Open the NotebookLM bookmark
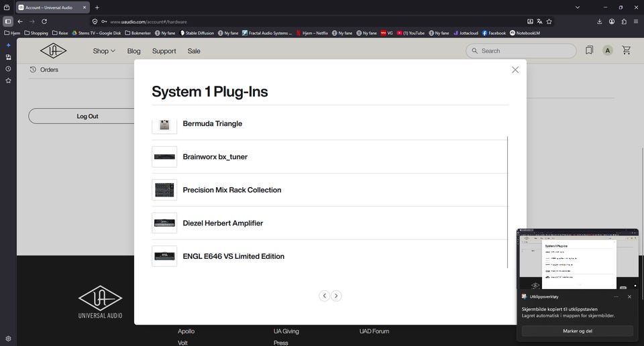Image resolution: width=644 pixels, height=346 pixels. pos(525,33)
